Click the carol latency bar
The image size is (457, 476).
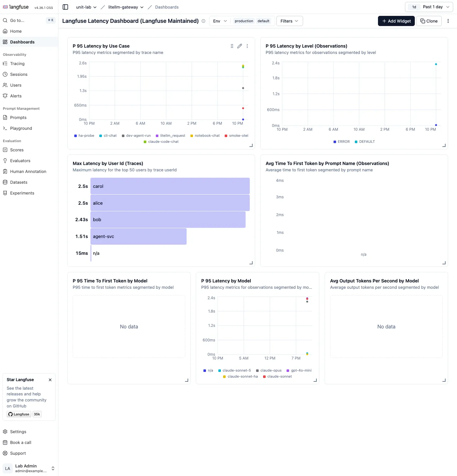170,186
